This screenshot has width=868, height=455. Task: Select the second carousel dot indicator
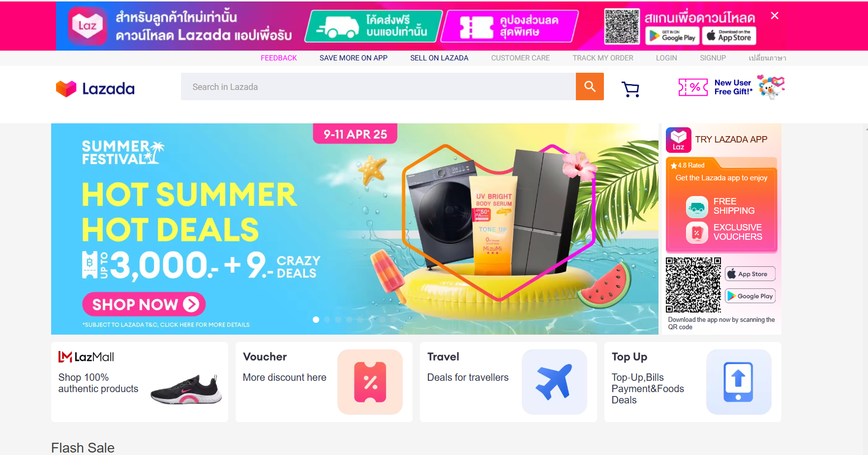327,319
